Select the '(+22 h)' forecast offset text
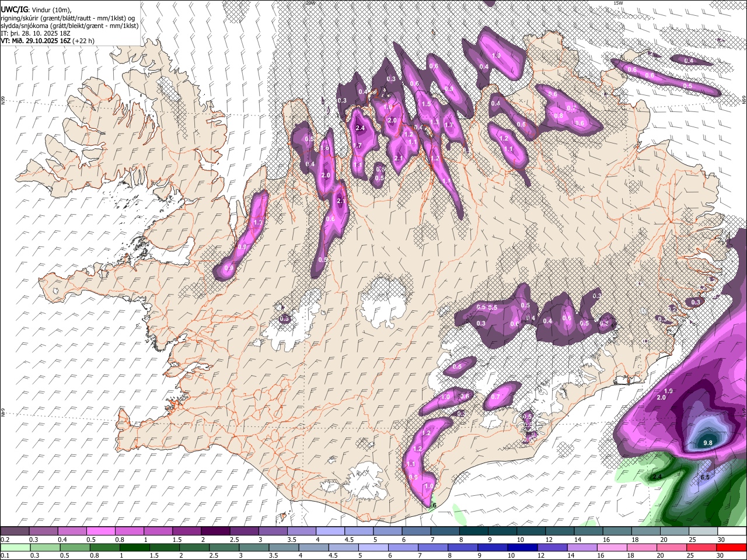This screenshot has width=747, height=560. tap(84, 41)
